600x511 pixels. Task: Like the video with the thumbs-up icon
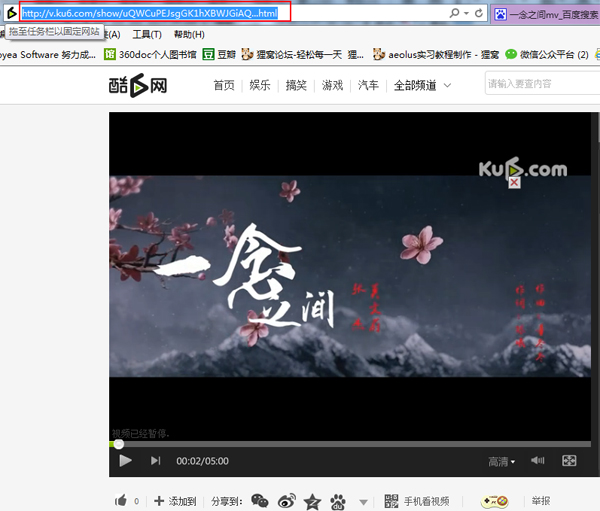[121, 500]
